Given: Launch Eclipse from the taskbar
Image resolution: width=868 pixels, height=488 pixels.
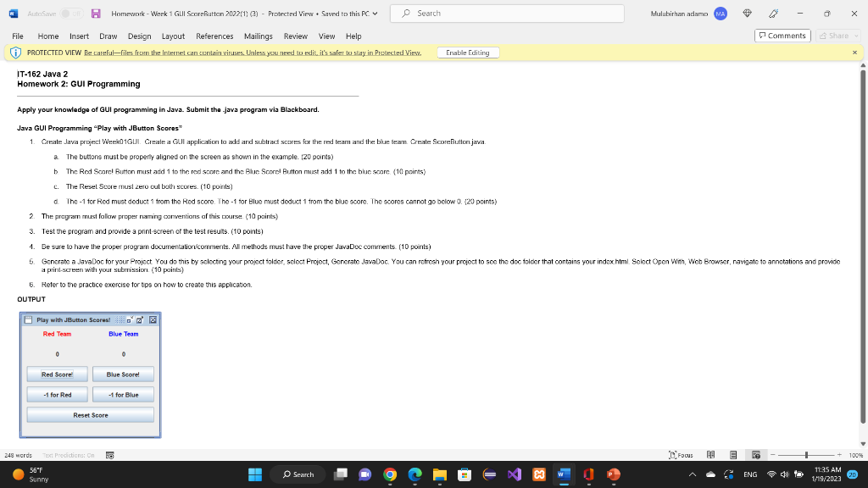Looking at the screenshot, I should point(490,474).
